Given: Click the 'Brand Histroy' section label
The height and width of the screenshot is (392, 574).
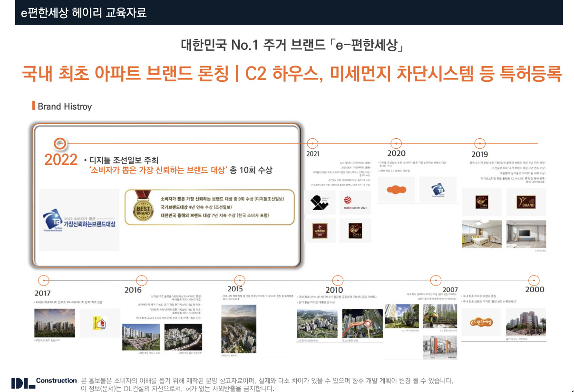Looking at the screenshot, I should [x=65, y=106].
